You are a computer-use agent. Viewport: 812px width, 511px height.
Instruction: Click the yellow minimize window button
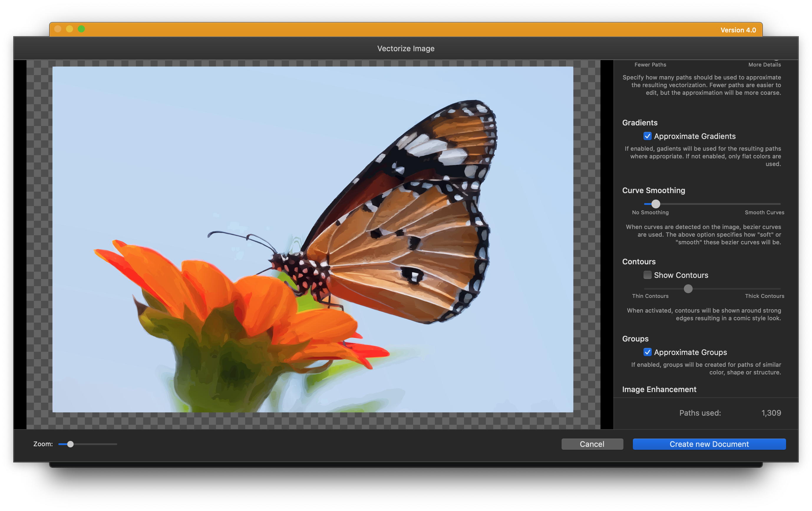click(70, 29)
